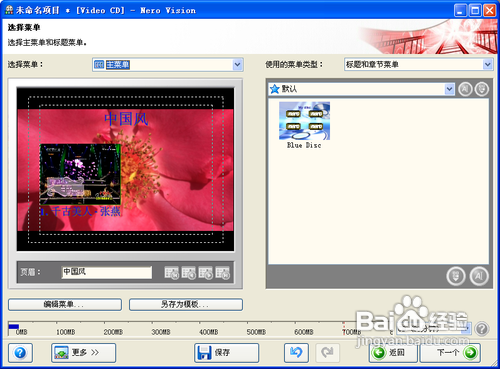
Task: Save the project with the 保存 button
Action: pos(226,353)
